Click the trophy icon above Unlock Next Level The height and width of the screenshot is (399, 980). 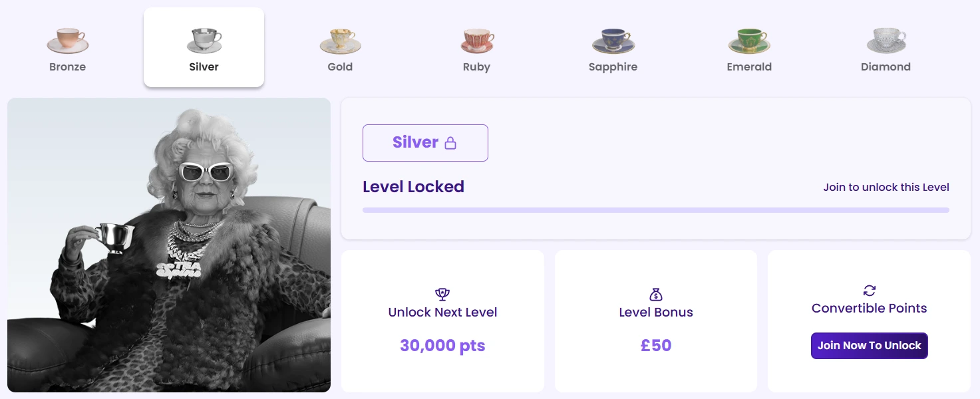click(x=442, y=293)
